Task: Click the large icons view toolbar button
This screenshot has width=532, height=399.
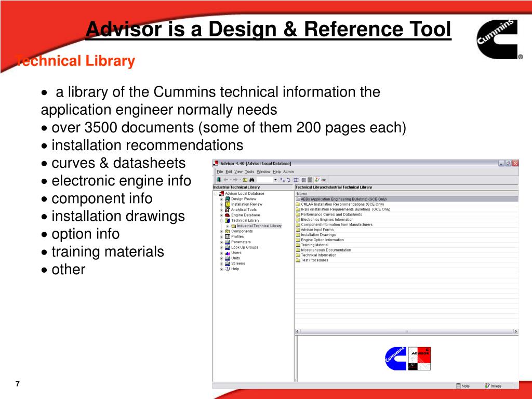Action: [x=282, y=180]
